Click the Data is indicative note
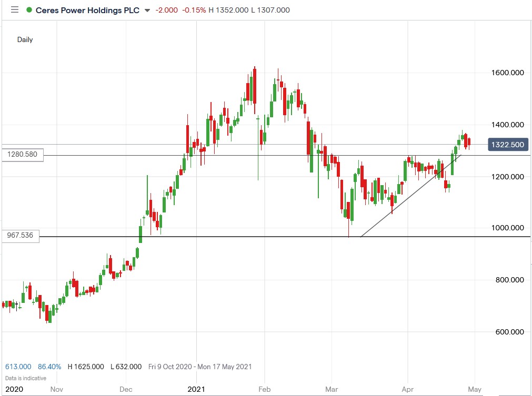The width and height of the screenshot is (532, 396). [x=26, y=378]
